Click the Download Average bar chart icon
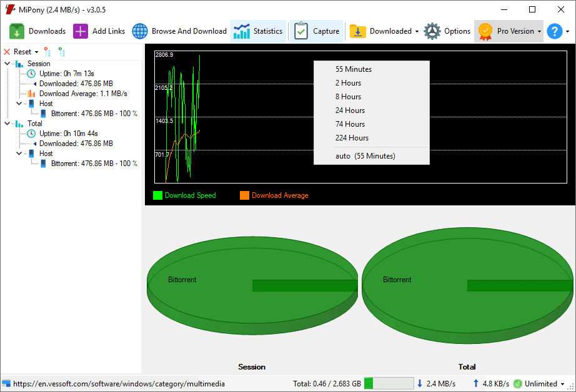The image size is (576, 392). [x=32, y=94]
